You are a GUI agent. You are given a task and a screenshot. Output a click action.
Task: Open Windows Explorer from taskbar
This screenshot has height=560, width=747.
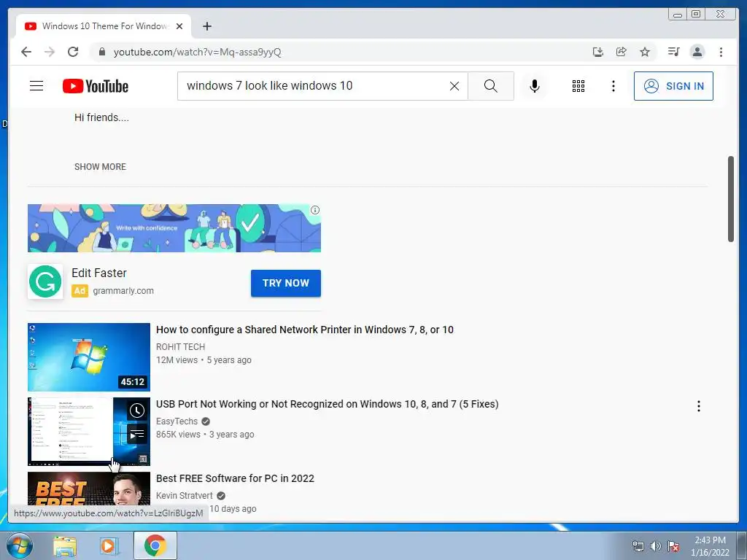65,545
